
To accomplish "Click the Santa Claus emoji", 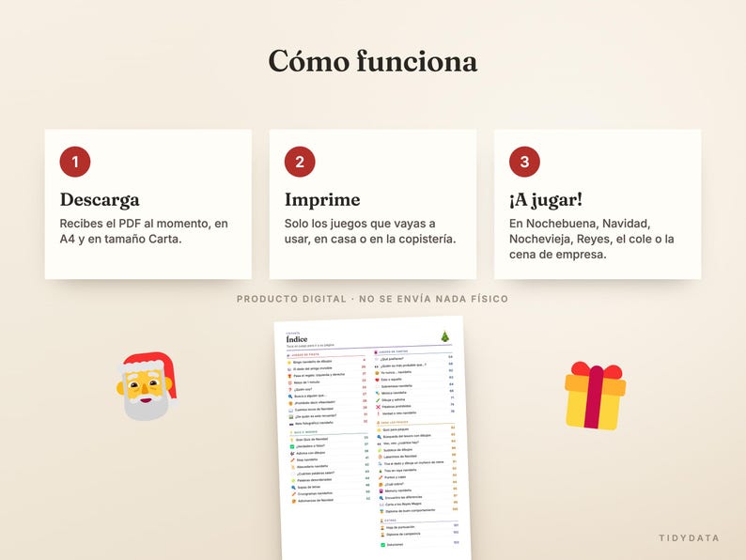I will (x=147, y=386).
